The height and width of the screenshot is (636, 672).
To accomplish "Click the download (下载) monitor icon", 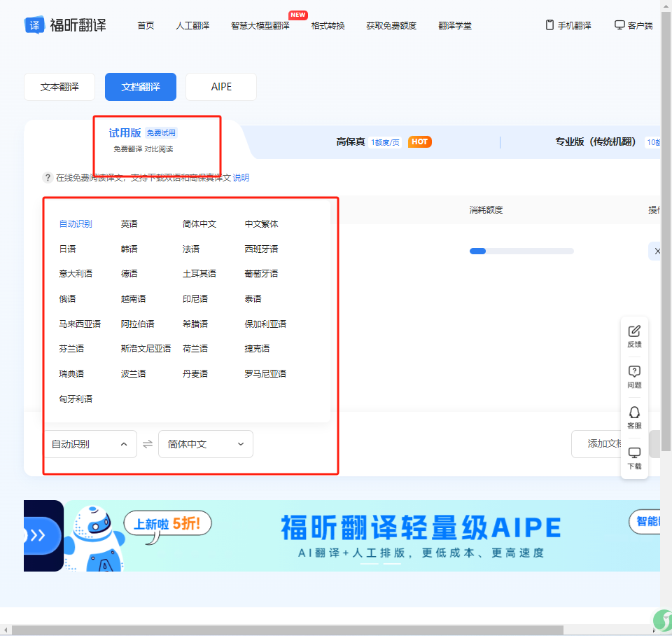I will pos(634,453).
